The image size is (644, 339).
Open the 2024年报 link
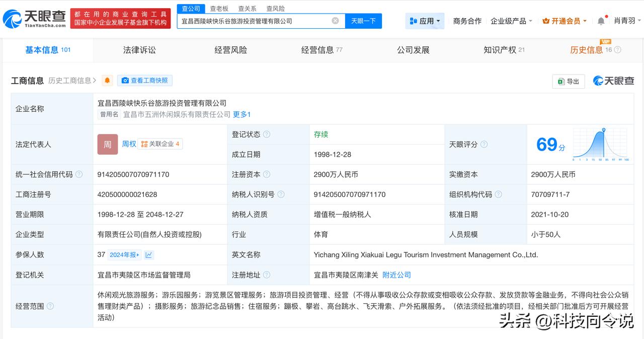pyautogui.click(x=125, y=255)
